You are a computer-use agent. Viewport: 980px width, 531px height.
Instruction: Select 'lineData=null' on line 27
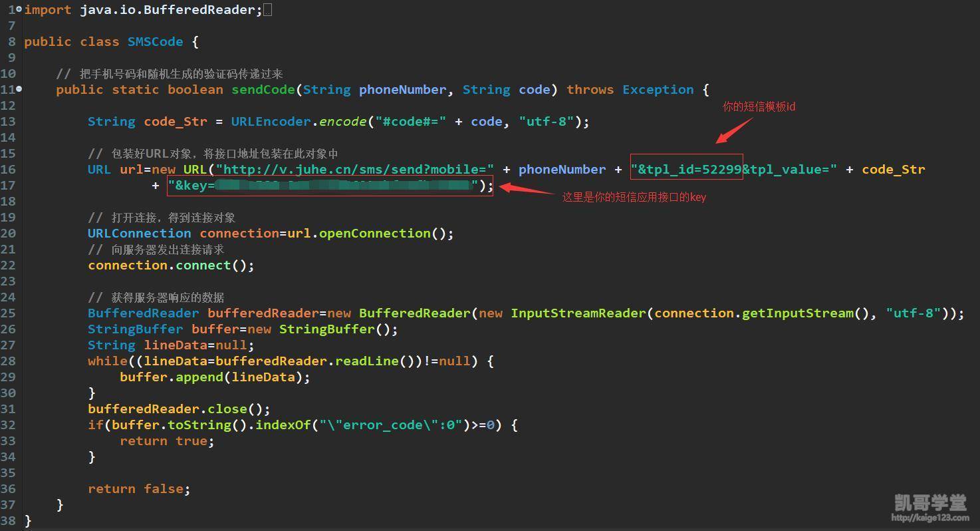click(195, 345)
